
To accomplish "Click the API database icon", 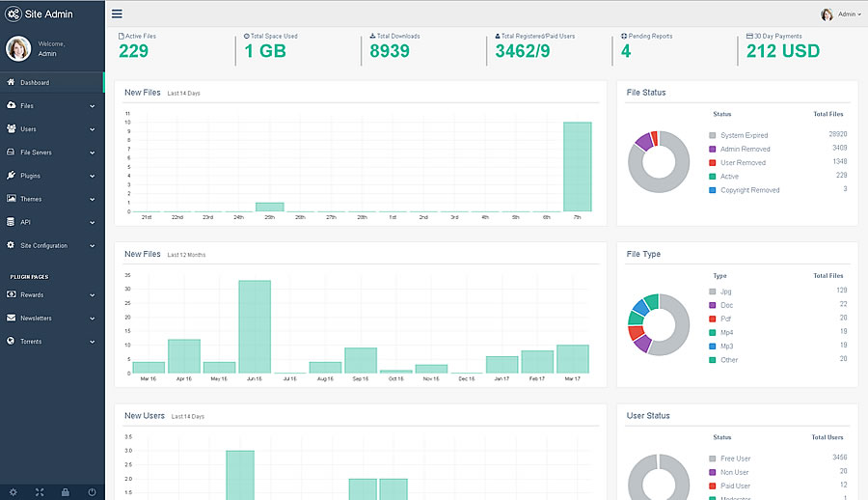I will coord(11,222).
